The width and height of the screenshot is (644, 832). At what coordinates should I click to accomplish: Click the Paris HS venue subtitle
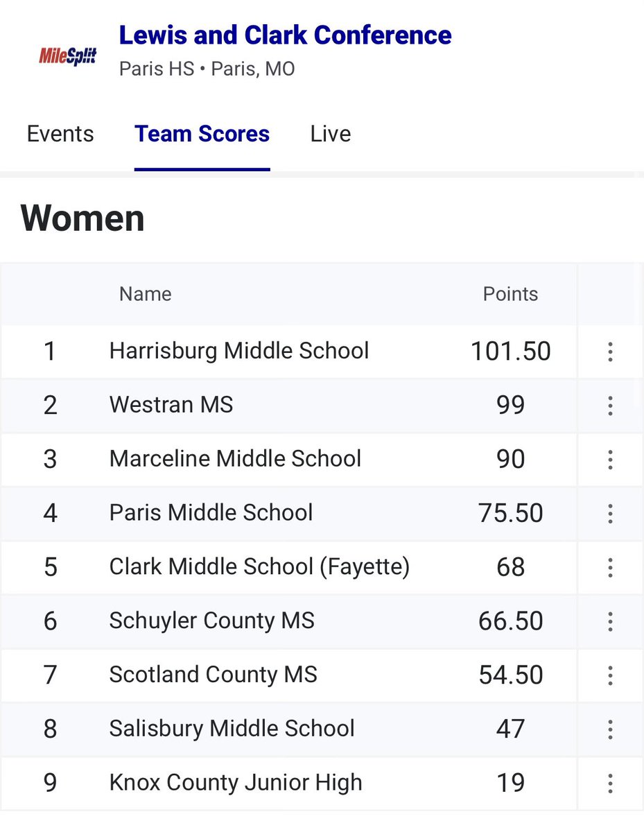[x=157, y=70]
